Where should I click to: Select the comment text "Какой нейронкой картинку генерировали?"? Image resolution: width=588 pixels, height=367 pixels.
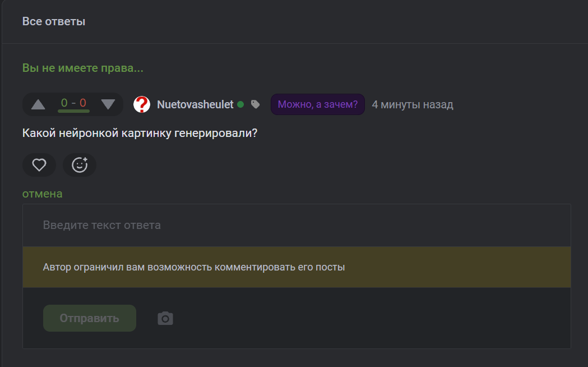[140, 133]
